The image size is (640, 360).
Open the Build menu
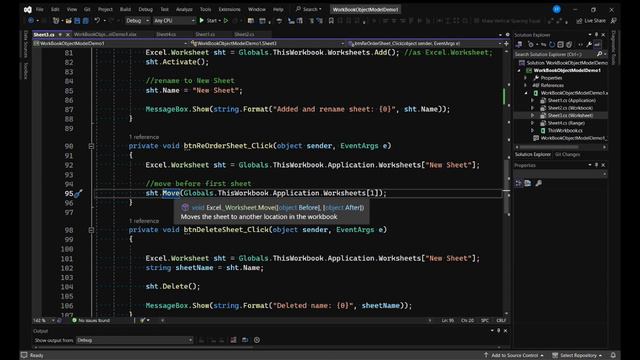pos(125,9)
